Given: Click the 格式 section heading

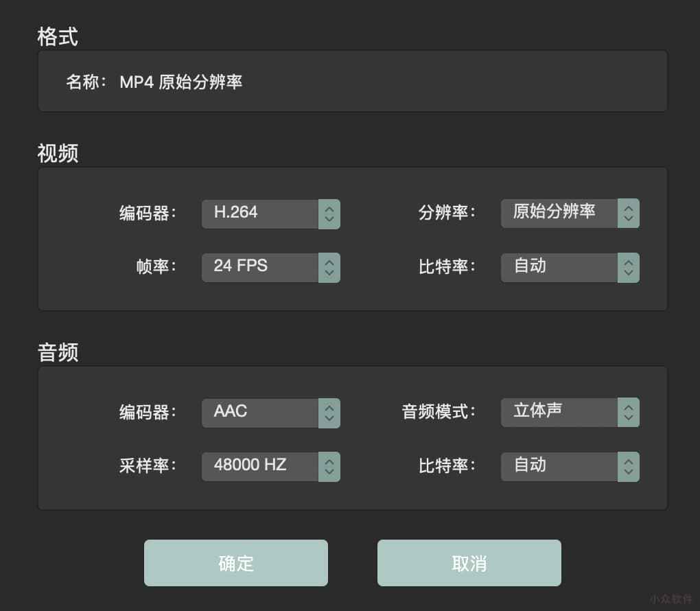Looking at the screenshot, I should (58, 36).
